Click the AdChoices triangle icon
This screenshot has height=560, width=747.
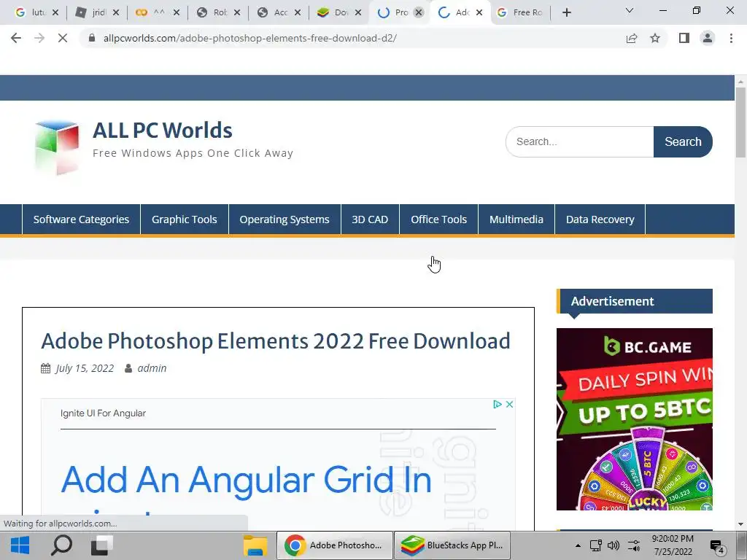pos(498,404)
